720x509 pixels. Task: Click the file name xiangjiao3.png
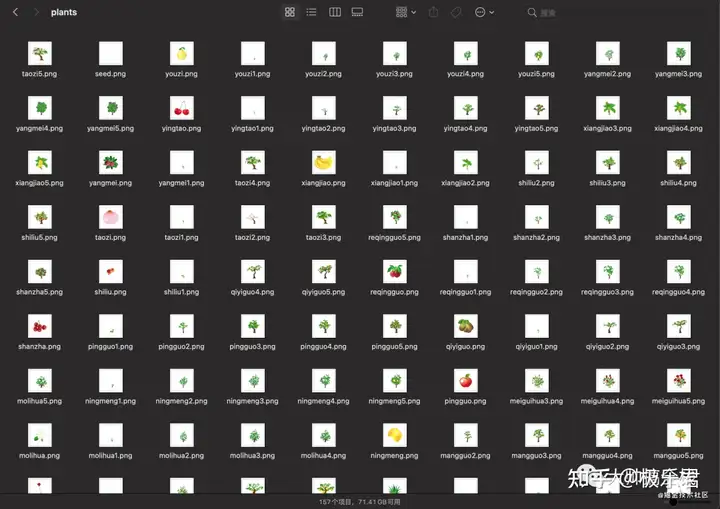(608, 129)
